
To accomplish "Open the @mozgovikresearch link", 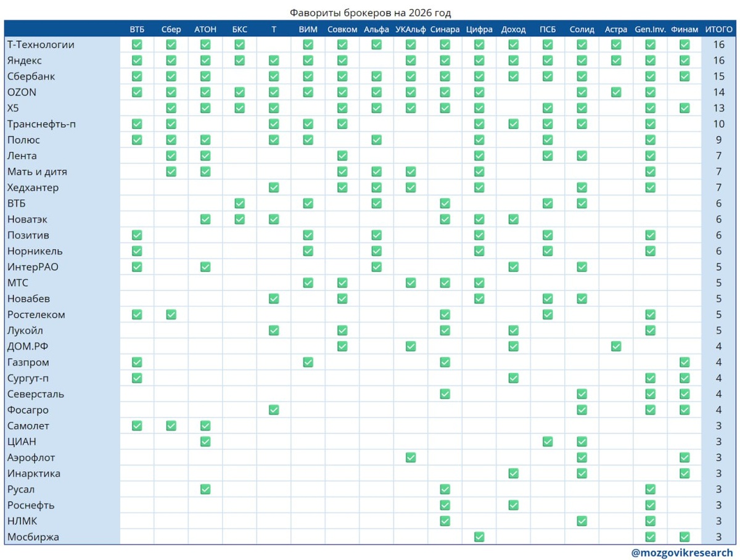I will pos(683,553).
